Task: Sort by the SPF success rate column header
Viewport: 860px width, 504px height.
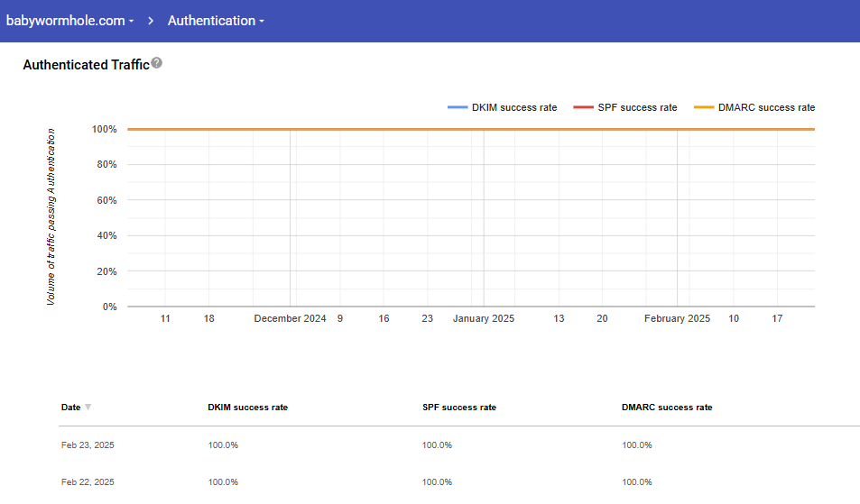Action: point(458,408)
